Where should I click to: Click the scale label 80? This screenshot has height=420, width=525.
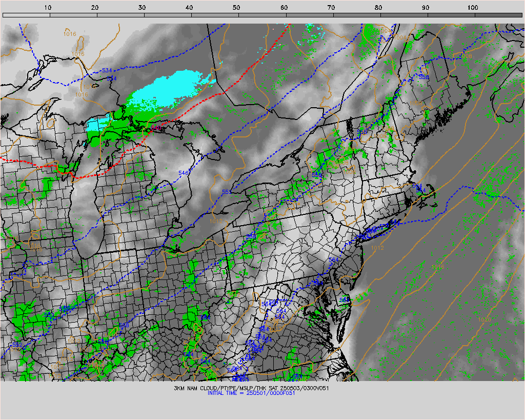coord(378,7)
